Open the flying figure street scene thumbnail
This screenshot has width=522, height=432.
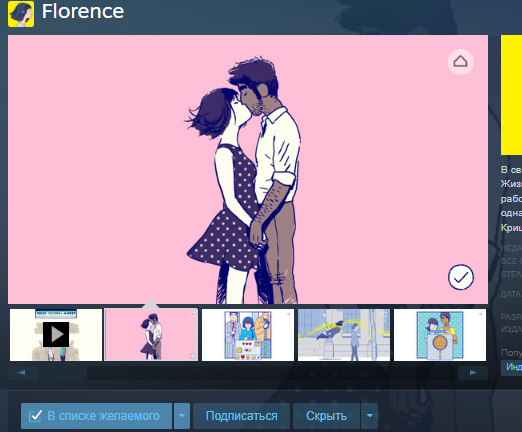(344, 335)
